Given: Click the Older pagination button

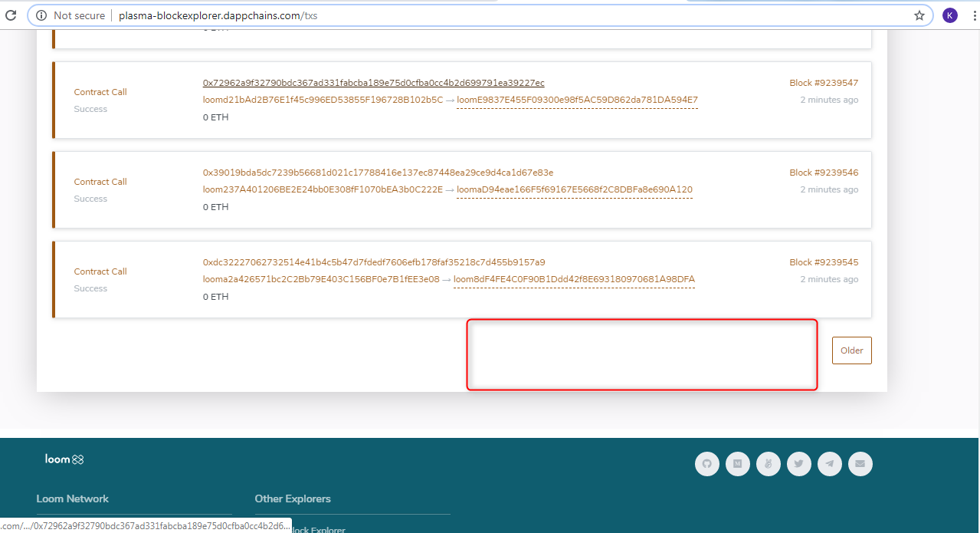Looking at the screenshot, I should point(851,350).
